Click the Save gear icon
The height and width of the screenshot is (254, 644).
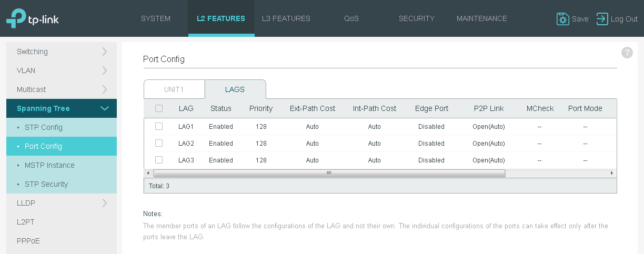(563, 19)
